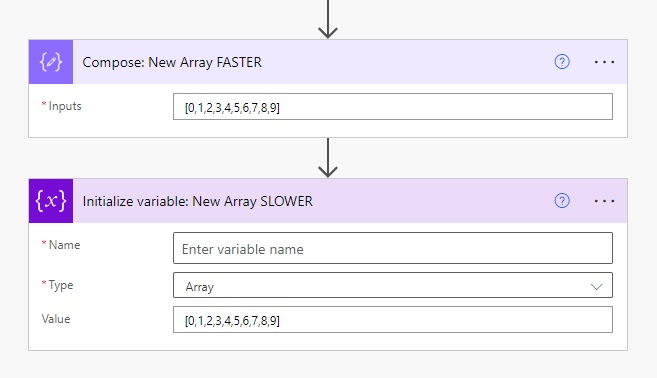
Task: Click the Value field containing the array
Action: coord(393,320)
